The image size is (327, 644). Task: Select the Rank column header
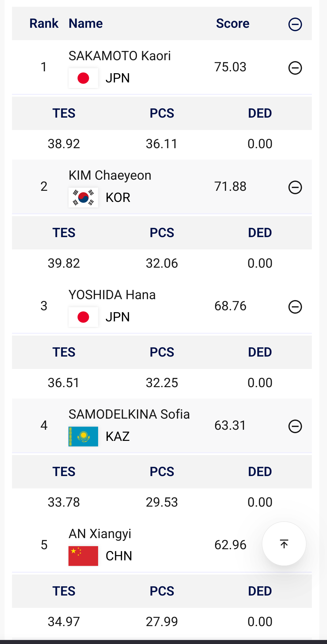pos(44,23)
